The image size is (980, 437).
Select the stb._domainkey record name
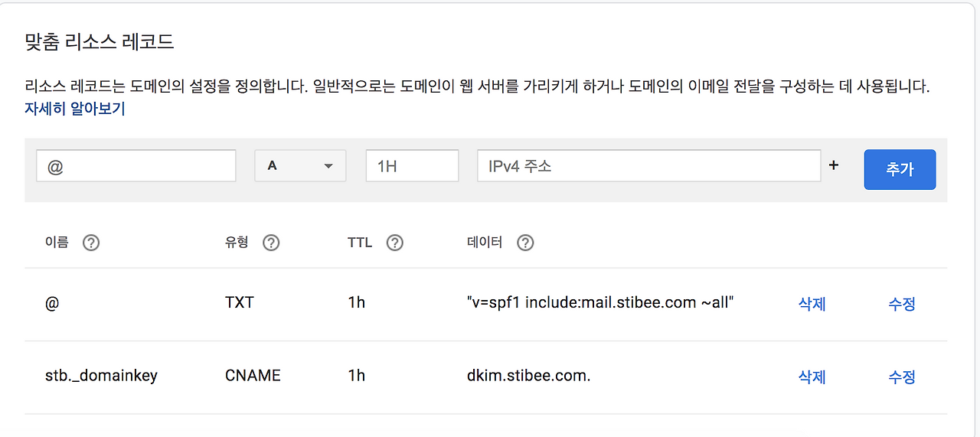(x=101, y=376)
